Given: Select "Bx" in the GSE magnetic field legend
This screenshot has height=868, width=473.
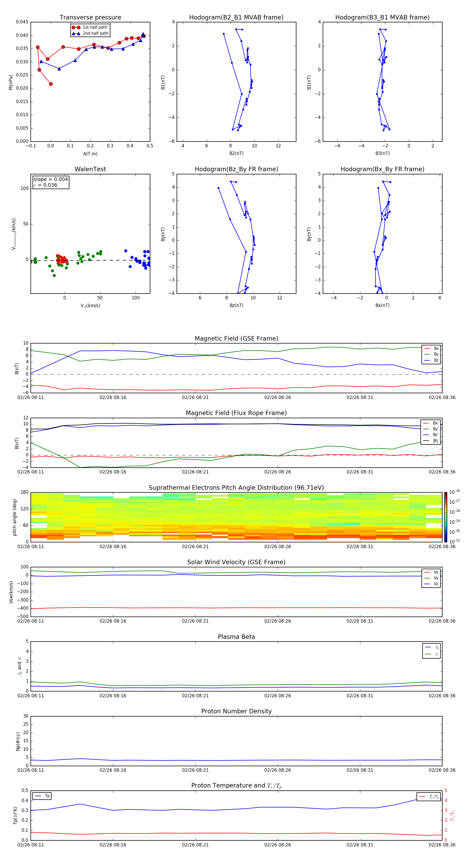Looking at the screenshot, I should pos(431,349).
